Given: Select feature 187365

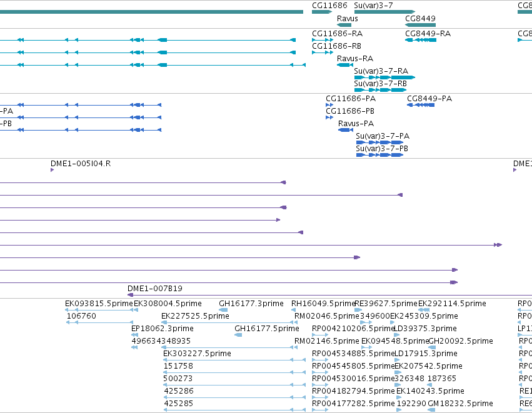Looking at the screenshot, I should 442,379.
